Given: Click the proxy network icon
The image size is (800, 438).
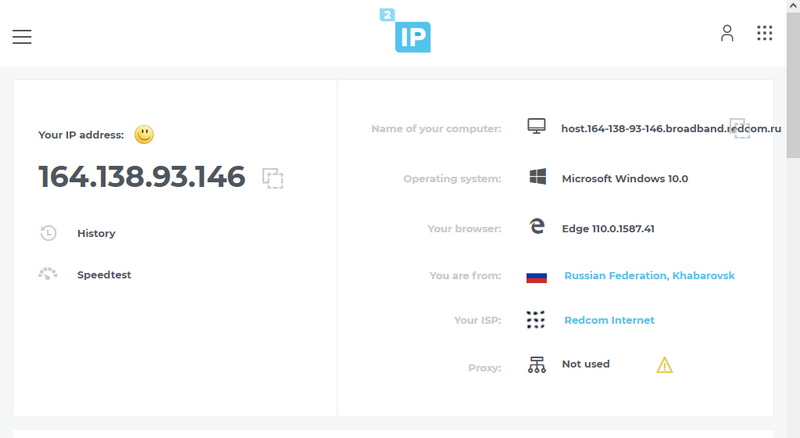Looking at the screenshot, I should [537, 365].
